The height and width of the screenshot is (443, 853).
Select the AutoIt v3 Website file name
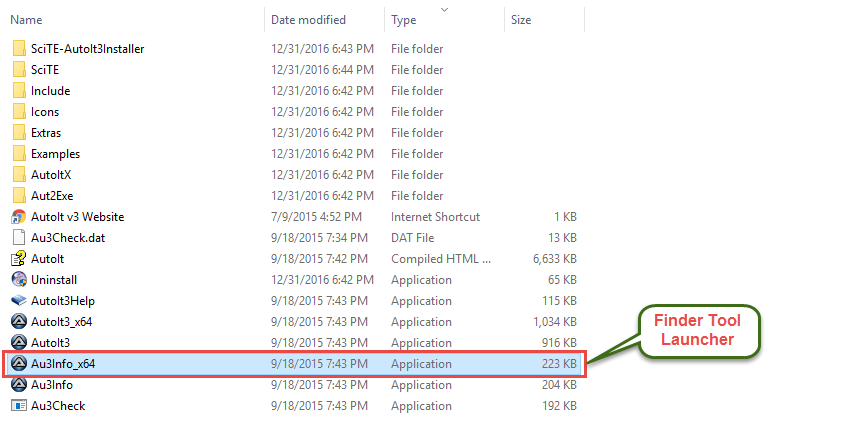click(x=77, y=217)
